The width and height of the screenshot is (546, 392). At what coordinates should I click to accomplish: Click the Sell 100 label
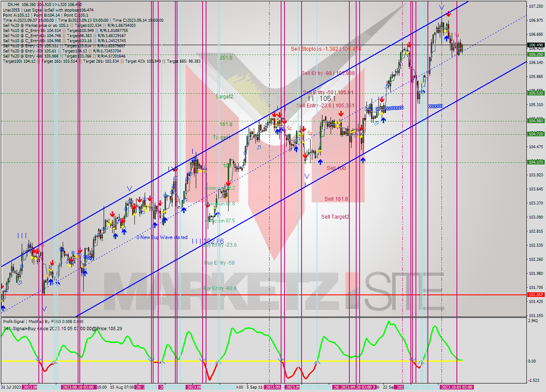tap(336, 168)
